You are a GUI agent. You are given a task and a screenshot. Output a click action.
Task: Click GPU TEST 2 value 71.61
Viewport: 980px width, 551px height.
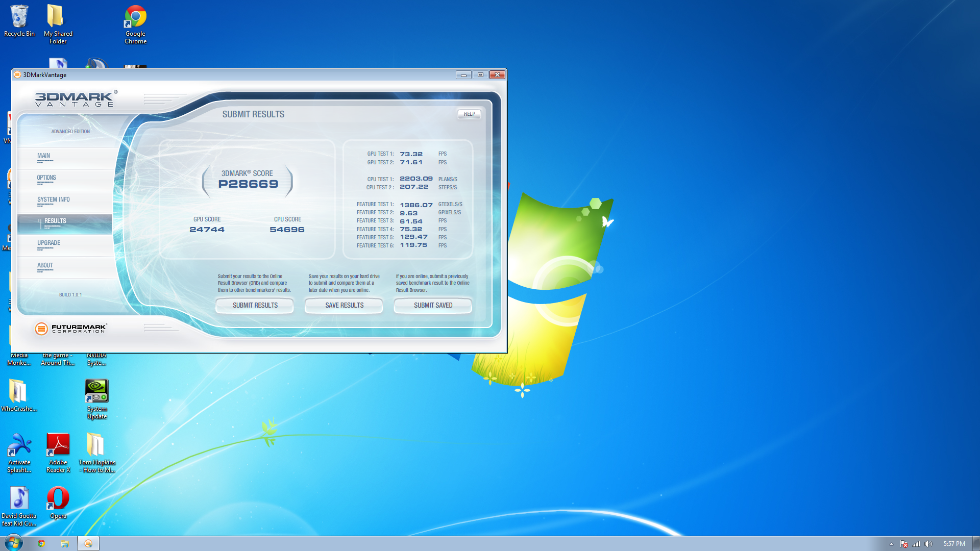coord(411,162)
